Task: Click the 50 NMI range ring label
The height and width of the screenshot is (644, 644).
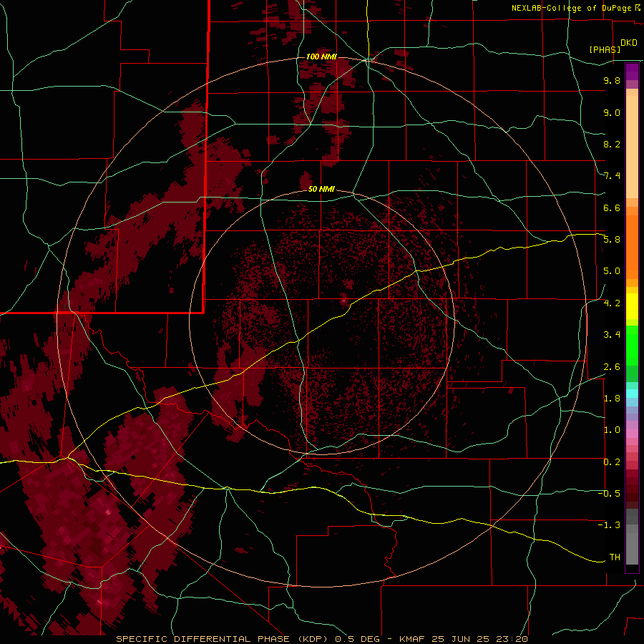Action: pos(321,189)
